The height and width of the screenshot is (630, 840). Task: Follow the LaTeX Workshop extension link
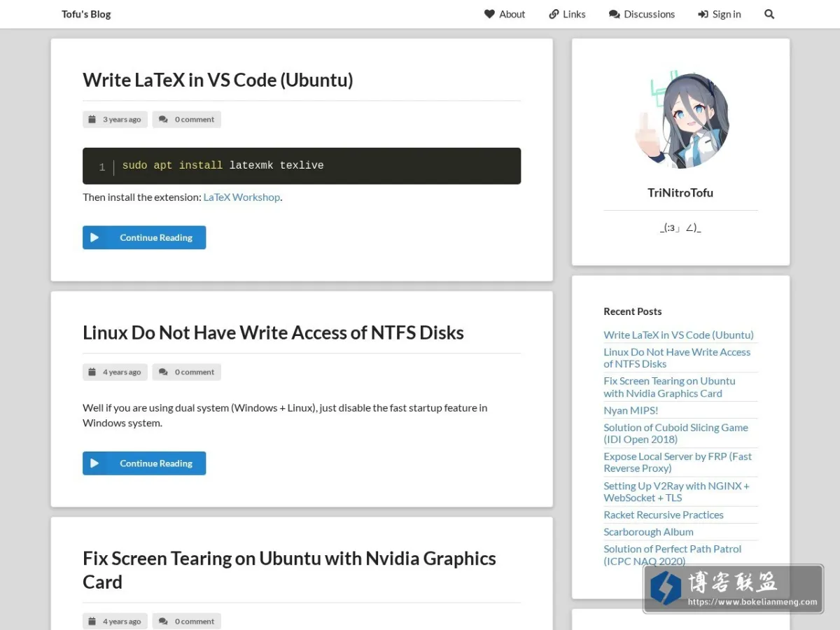point(241,197)
